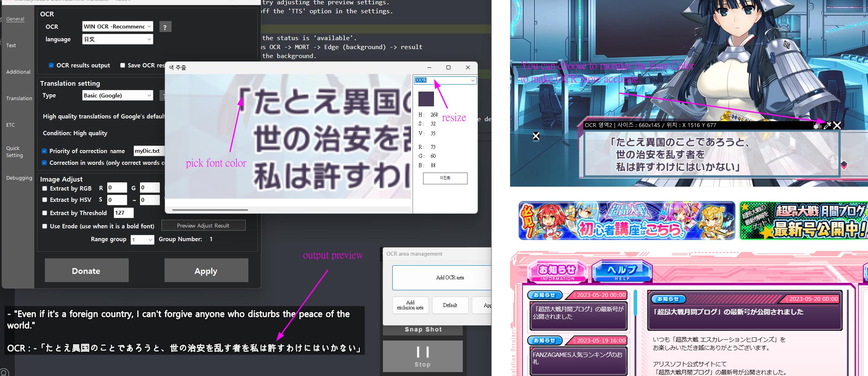Click Default button in OCR area management
Image resolution: width=868 pixels, height=376 pixels.
tap(450, 305)
